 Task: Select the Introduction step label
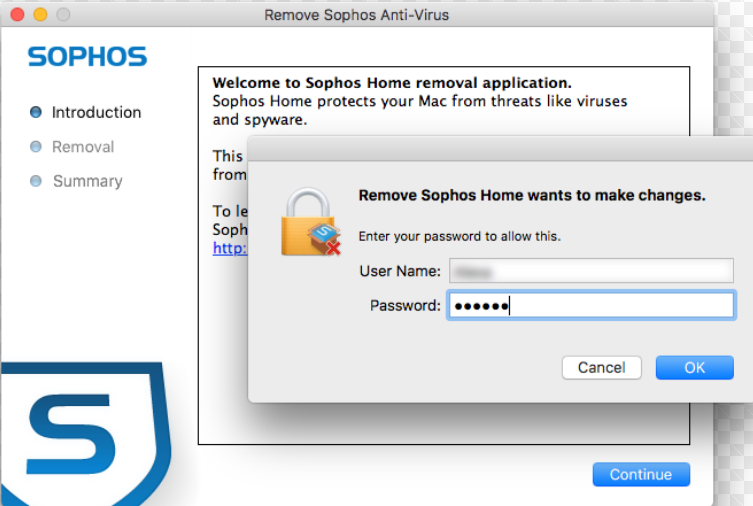[96, 113]
